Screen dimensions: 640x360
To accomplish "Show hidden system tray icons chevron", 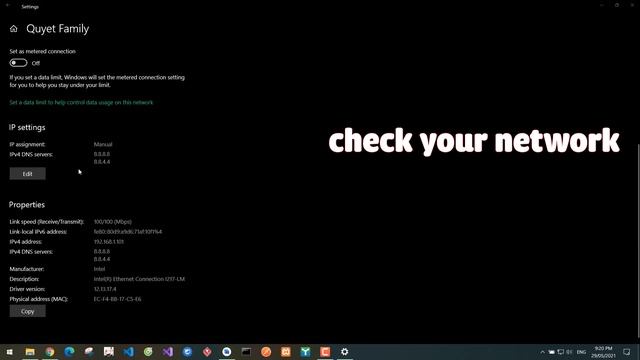I will (x=542, y=352).
